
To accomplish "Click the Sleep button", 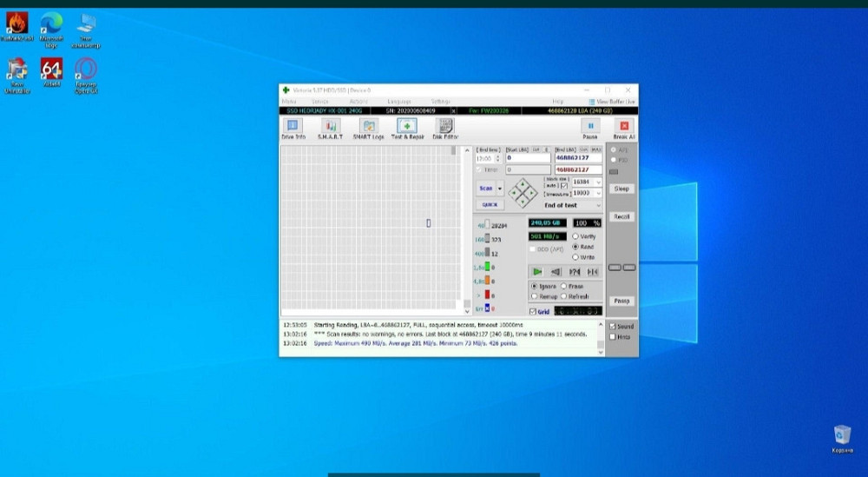I will [x=621, y=189].
